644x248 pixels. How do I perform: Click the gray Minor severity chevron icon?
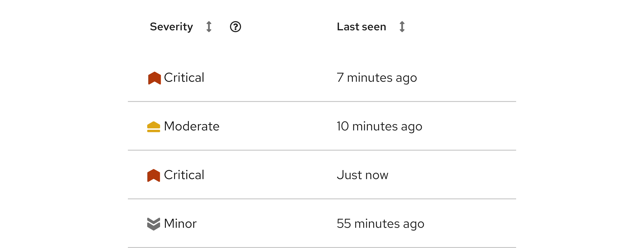[x=153, y=224]
